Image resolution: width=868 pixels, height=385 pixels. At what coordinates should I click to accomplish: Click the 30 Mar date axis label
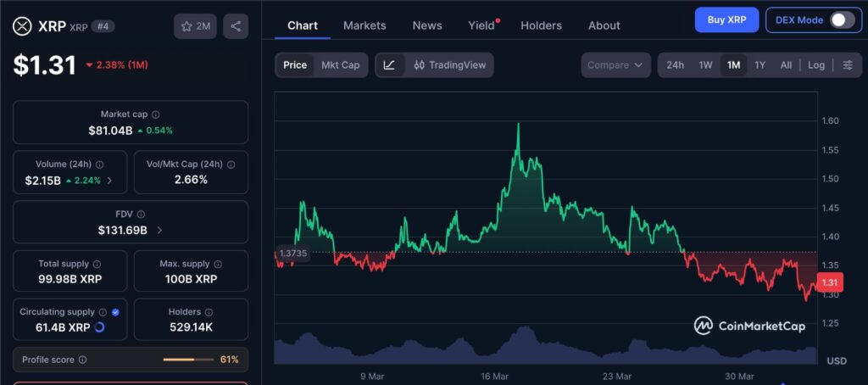(x=739, y=377)
